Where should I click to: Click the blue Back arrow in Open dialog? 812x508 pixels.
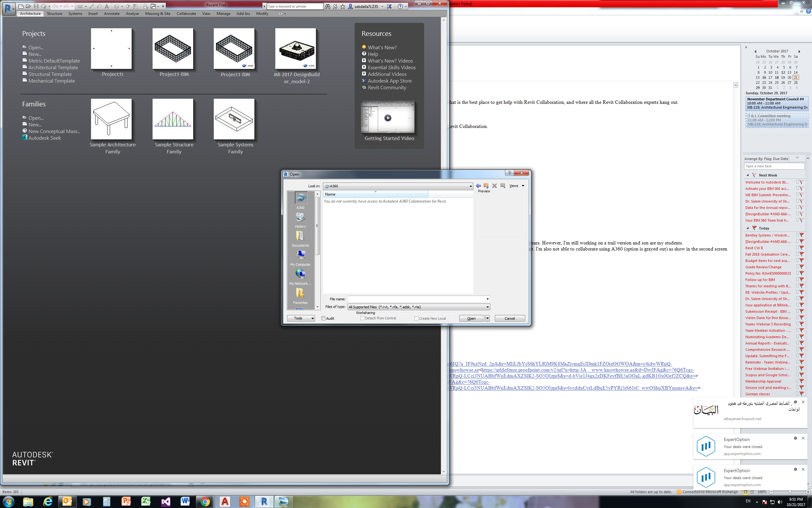click(478, 186)
